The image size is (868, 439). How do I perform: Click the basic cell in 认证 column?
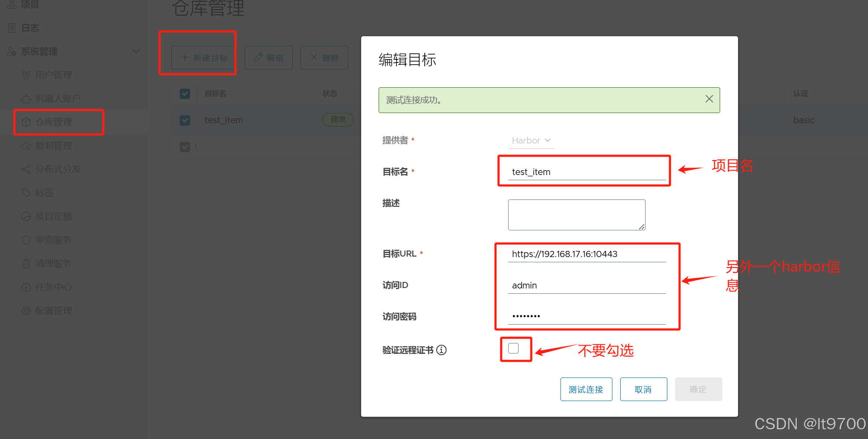point(804,120)
